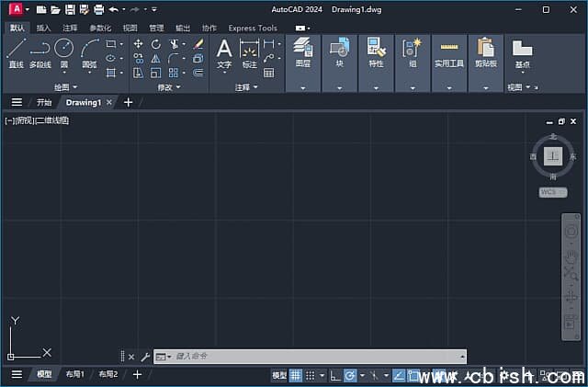Click the Erase tool icon

tap(198, 44)
